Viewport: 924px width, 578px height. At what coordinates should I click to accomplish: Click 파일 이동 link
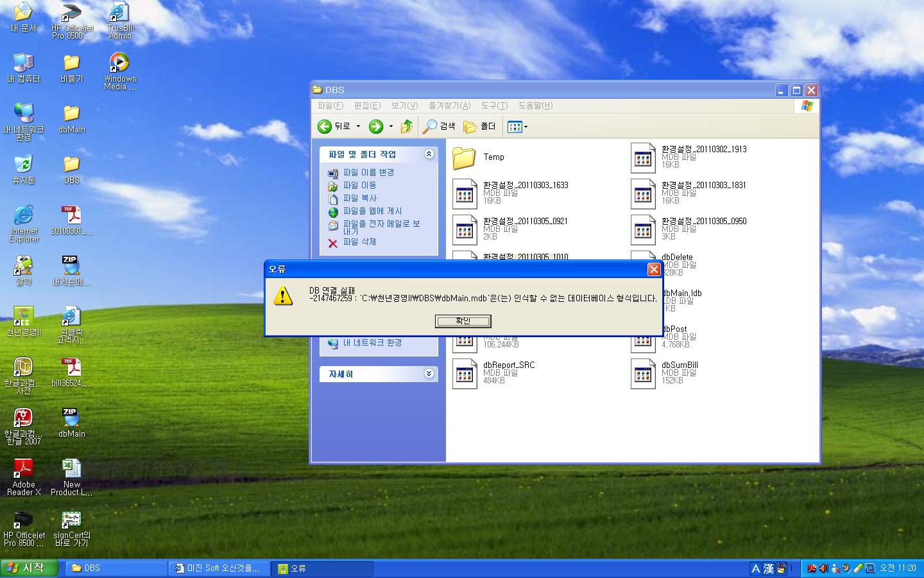(x=359, y=186)
